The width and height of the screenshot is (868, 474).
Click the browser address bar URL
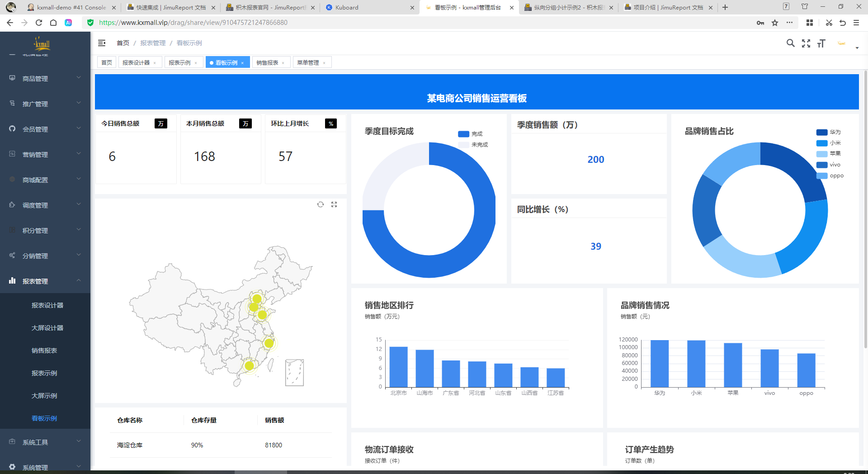pyautogui.click(x=193, y=23)
